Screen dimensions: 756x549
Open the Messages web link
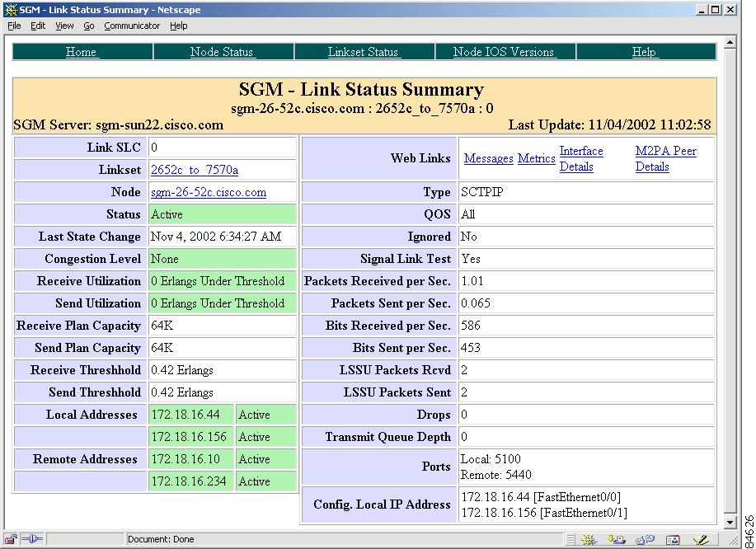pos(488,158)
